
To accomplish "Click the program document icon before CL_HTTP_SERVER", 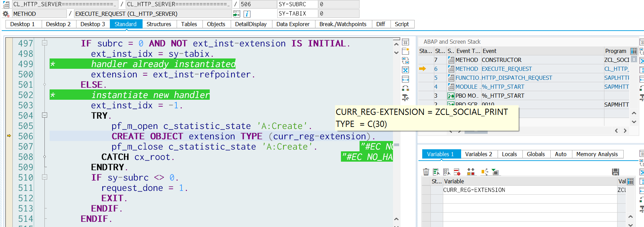I will tap(6, 4).
